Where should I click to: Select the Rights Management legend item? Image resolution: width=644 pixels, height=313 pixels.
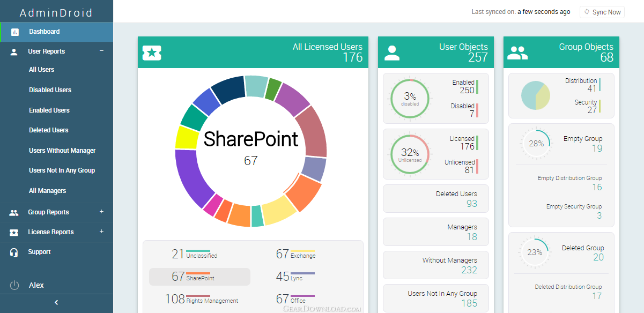pyautogui.click(x=202, y=299)
